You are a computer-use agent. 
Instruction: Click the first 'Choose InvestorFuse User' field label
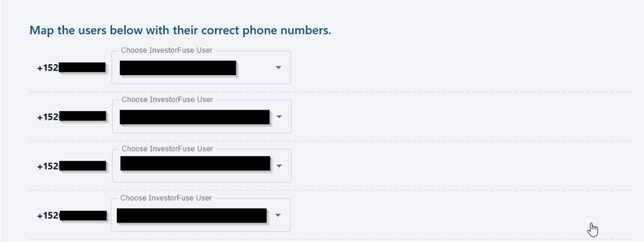(167, 50)
